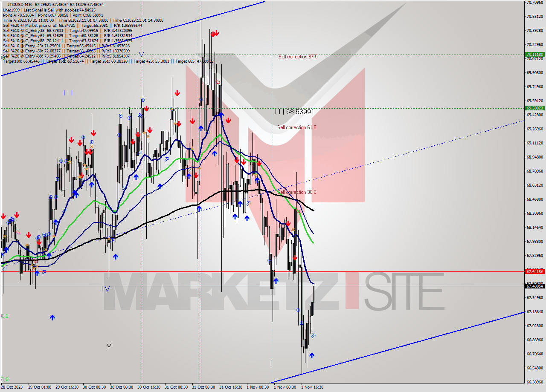
Task: Click the '30 Oct 16:30' time label
Action: (x=149, y=387)
